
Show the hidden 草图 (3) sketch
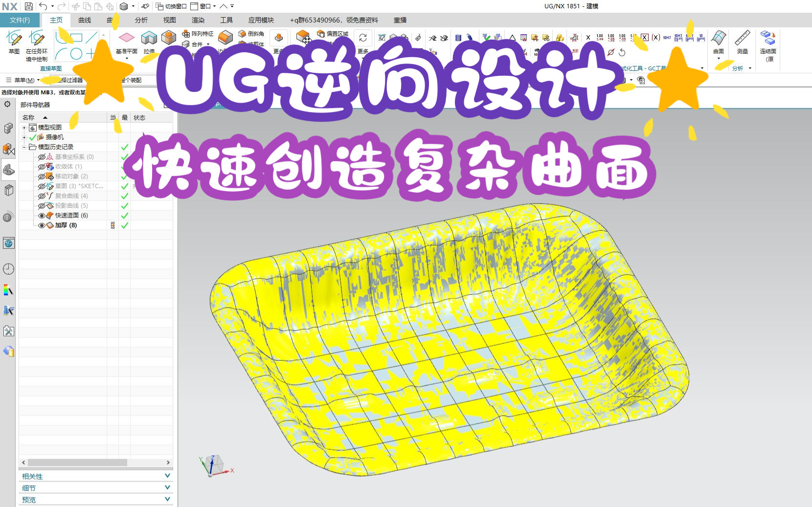tap(42, 186)
